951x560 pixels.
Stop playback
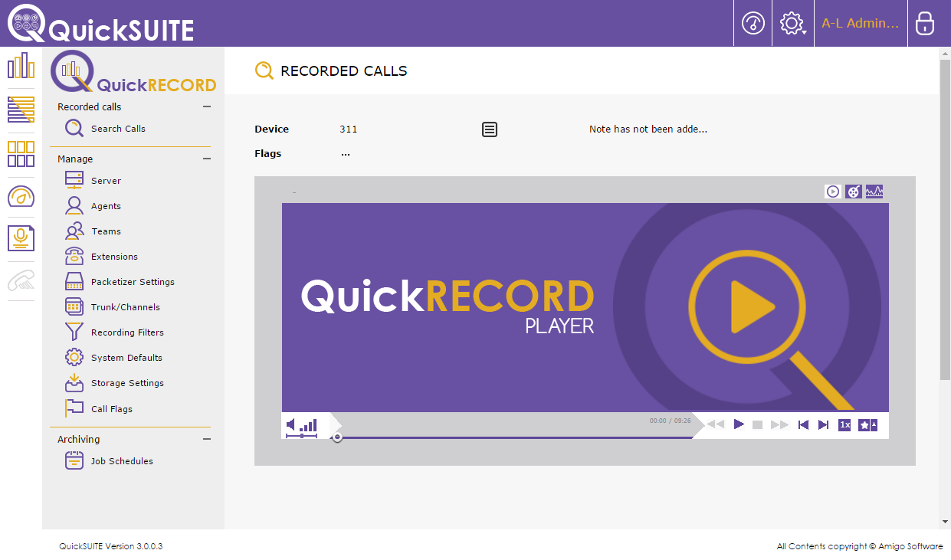(x=758, y=424)
